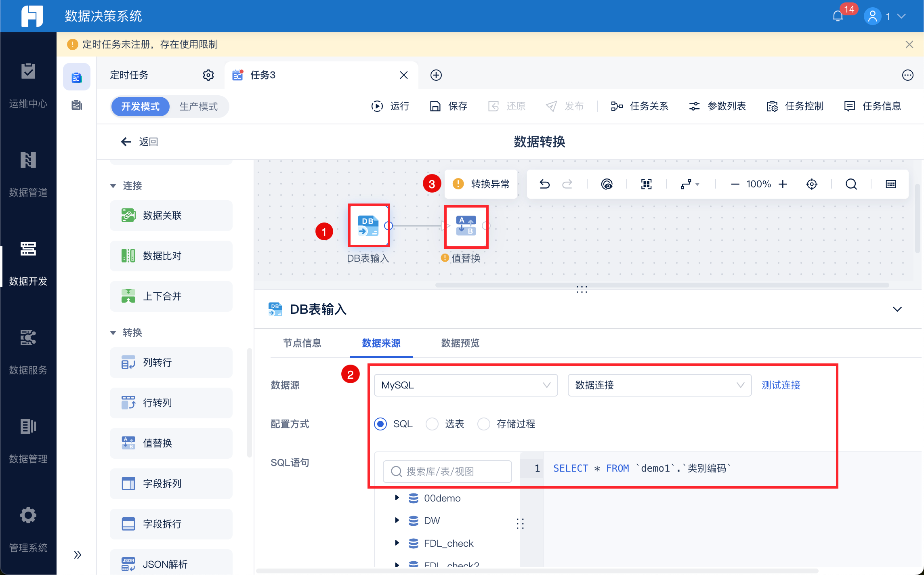The image size is (924, 575).
Task: Select the 选表 radio button
Action: click(432, 424)
